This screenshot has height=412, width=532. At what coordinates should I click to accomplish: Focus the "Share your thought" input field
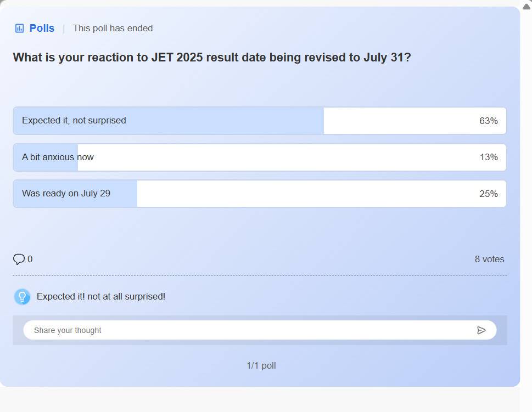click(247, 330)
